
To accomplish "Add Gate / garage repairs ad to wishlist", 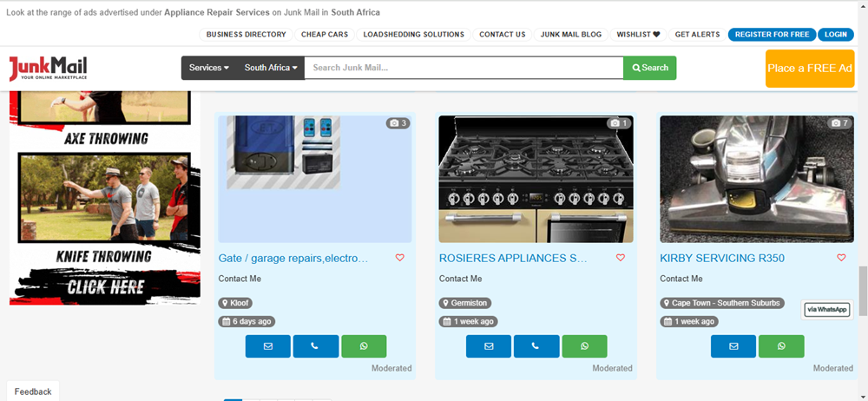I will pos(400,258).
